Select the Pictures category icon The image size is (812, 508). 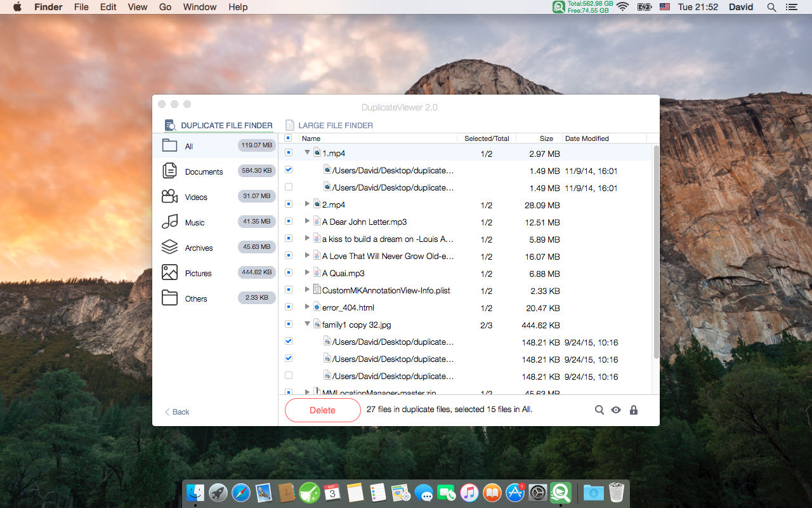(x=169, y=272)
